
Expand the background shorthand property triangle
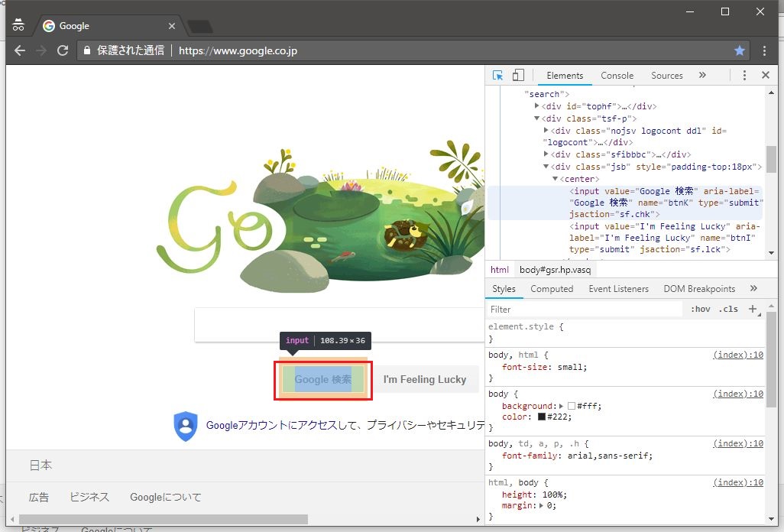[561, 406]
